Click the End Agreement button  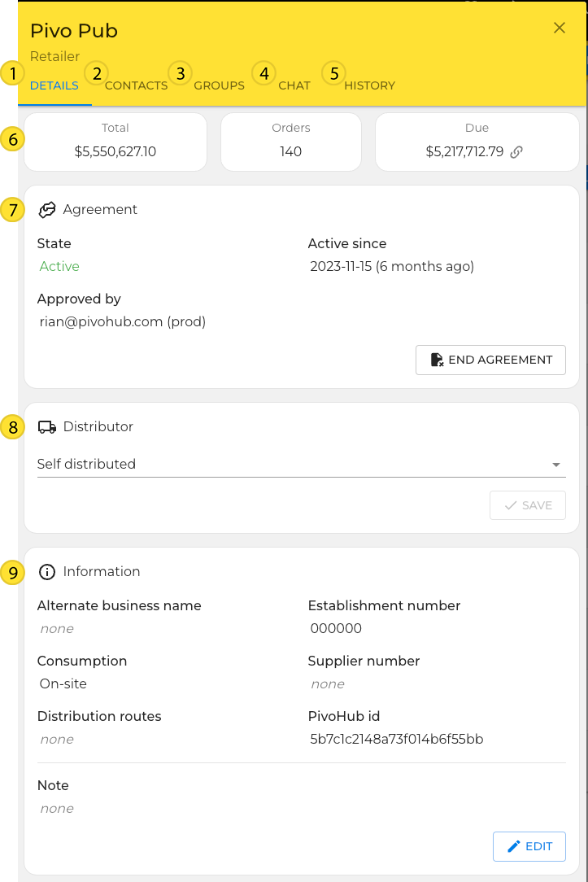tap(490, 360)
